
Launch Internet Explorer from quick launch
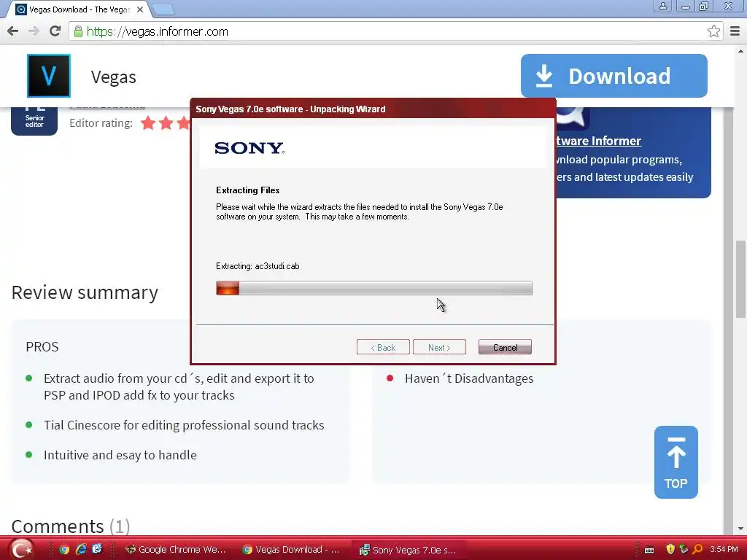[81, 550]
